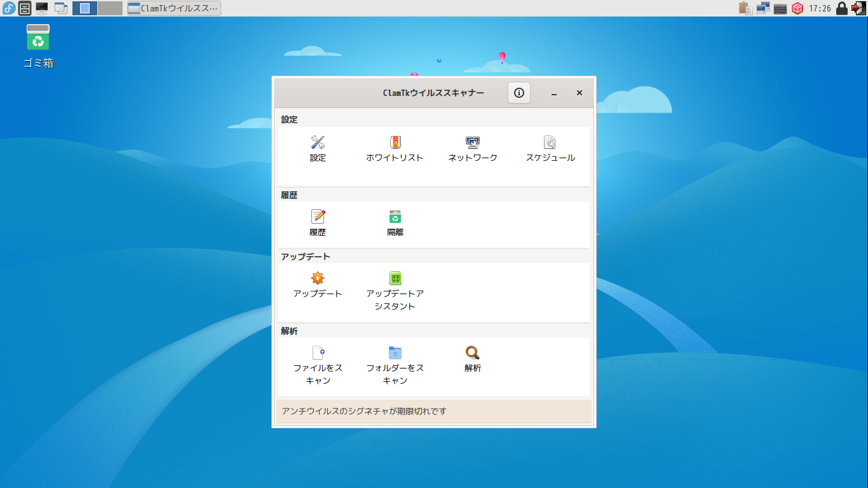Click the 17:26 panel clock
Screen dimensions: 868x488
pos(820,8)
